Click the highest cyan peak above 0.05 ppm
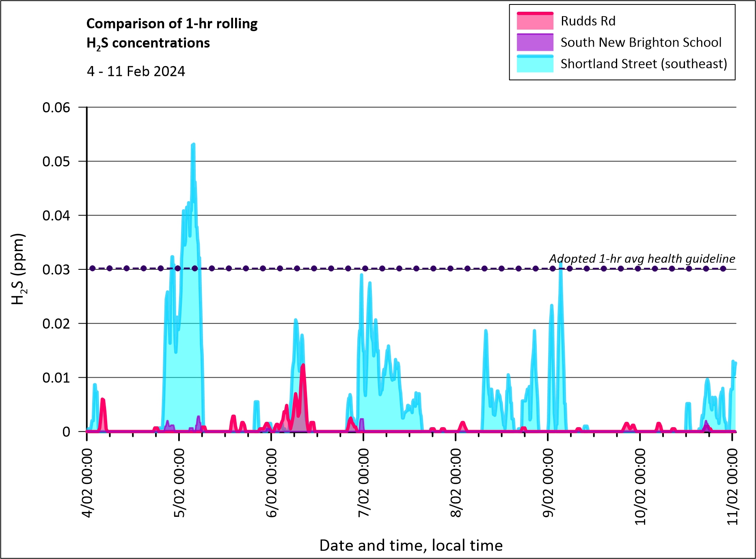The width and height of the screenshot is (756, 559). [x=193, y=145]
